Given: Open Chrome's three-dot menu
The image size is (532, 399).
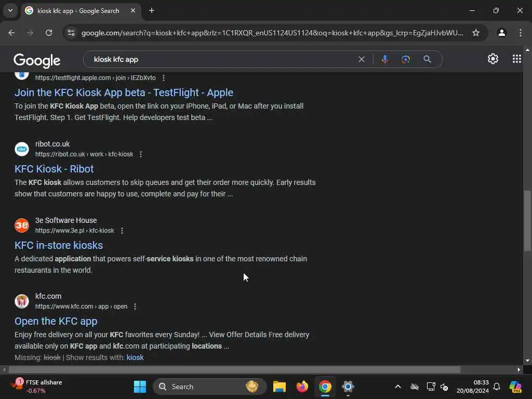Looking at the screenshot, I should pos(521,33).
